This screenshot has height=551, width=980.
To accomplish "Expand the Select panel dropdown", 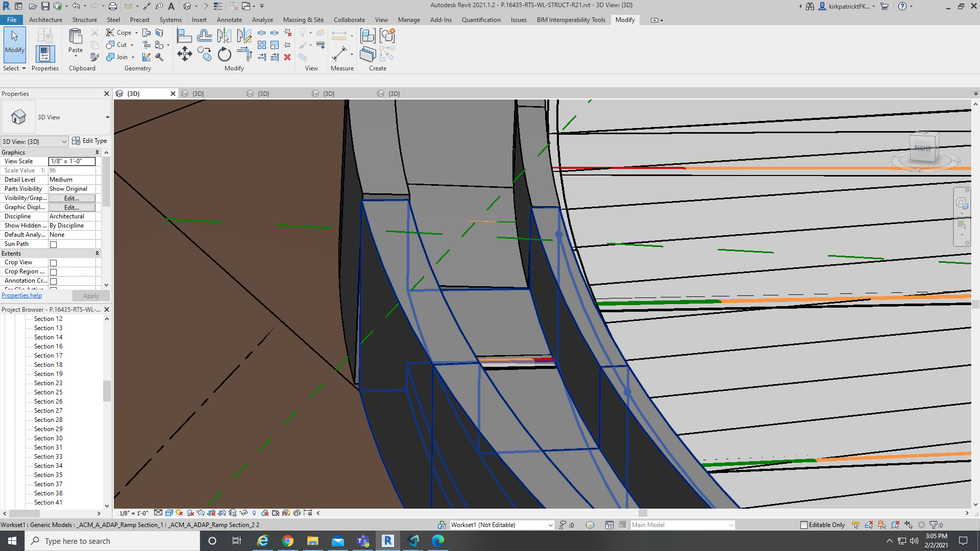I will point(14,68).
